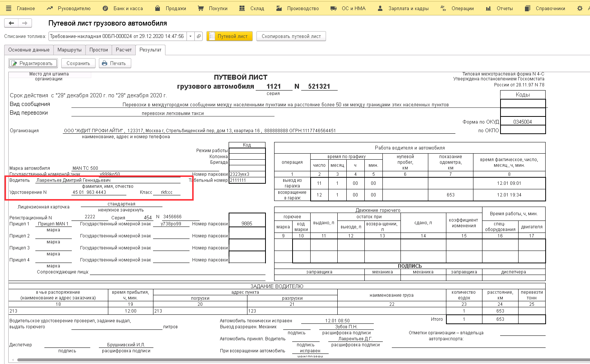Switch to Основные данные tab

click(29, 50)
